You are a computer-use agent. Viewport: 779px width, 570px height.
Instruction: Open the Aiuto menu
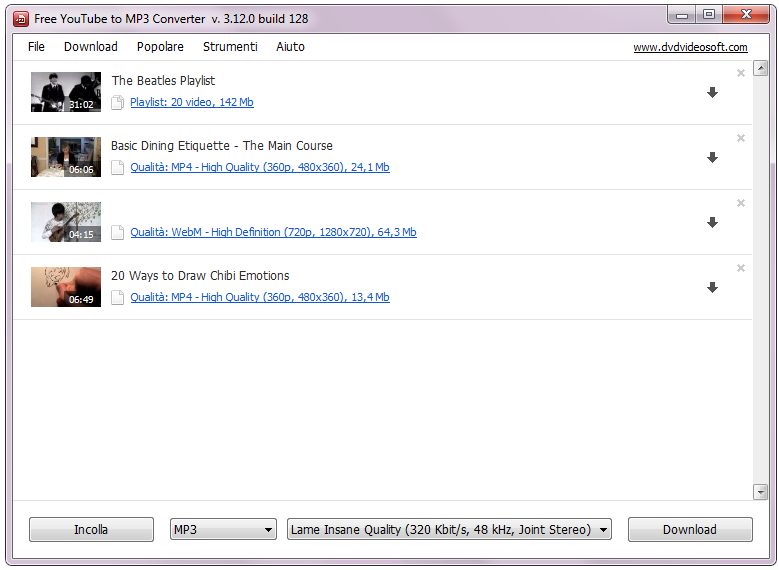[291, 47]
